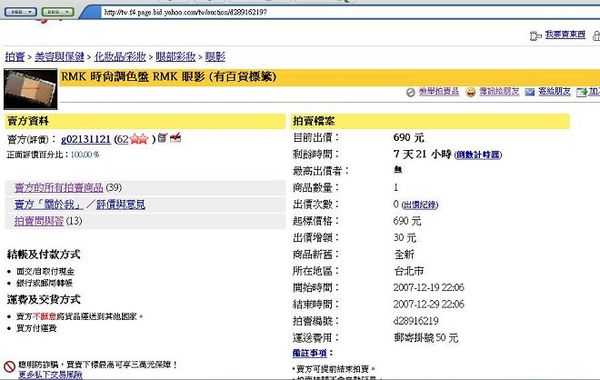Viewport: 600px width, 380px height.
Task: Click the small notebook icon after seller rating
Action: (163, 137)
